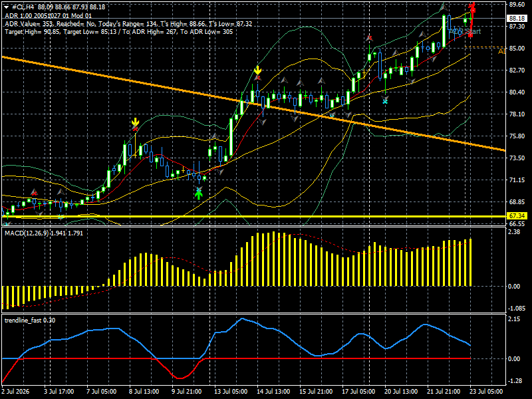Screen dimensions: 532x399
Task: Click the Target High= 90.85 info line
Action: pyautogui.click(x=119, y=31)
